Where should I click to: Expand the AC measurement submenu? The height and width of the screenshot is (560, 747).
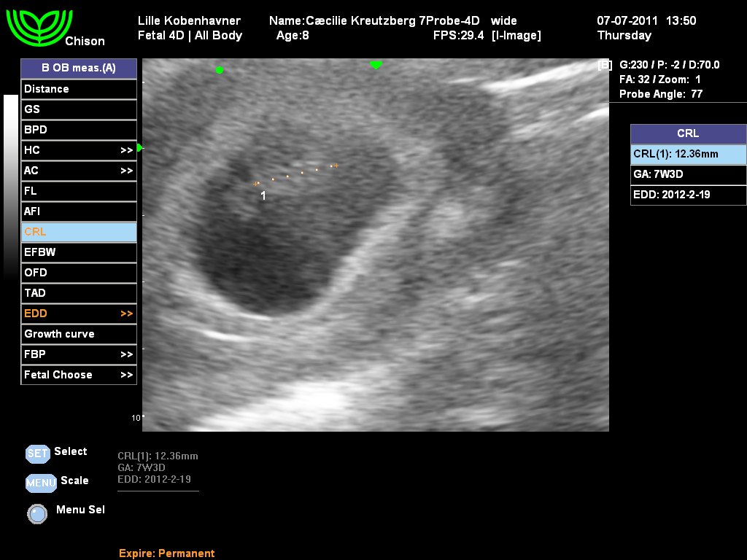tap(126, 171)
